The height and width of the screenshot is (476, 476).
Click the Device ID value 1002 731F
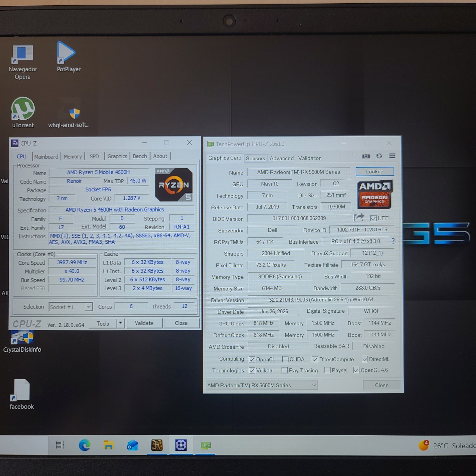point(362,230)
